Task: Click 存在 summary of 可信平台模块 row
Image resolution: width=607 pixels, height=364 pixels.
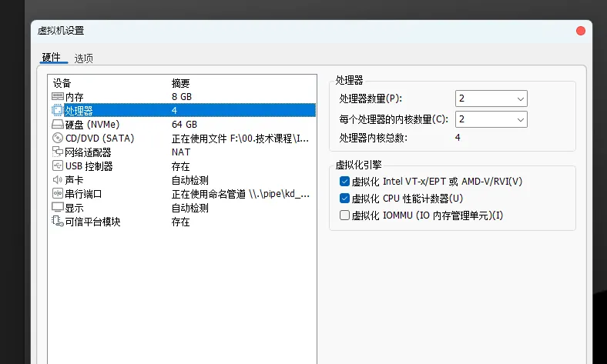Action: click(x=180, y=222)
